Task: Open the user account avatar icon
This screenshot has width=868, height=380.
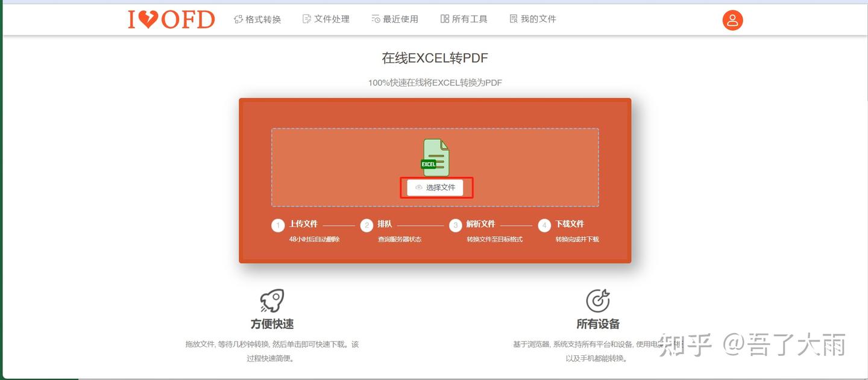Action: tap(732, 20)
